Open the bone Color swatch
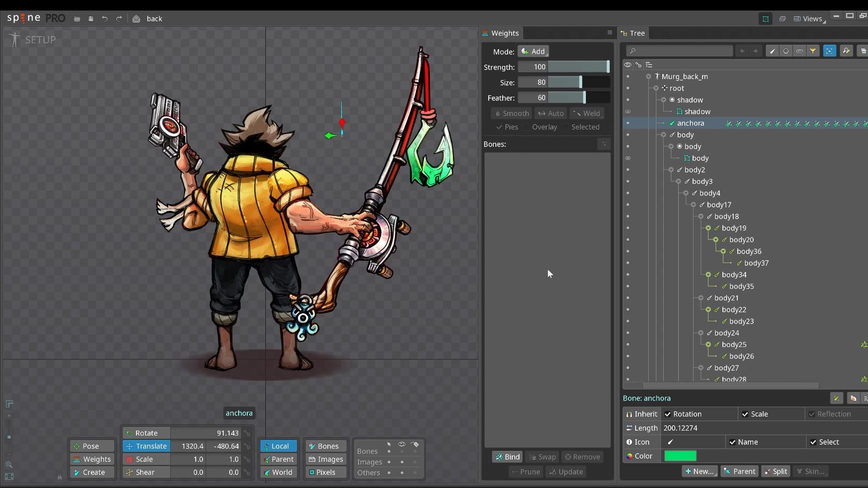Viewport: 868px width, 488px height. coord(680,456)
